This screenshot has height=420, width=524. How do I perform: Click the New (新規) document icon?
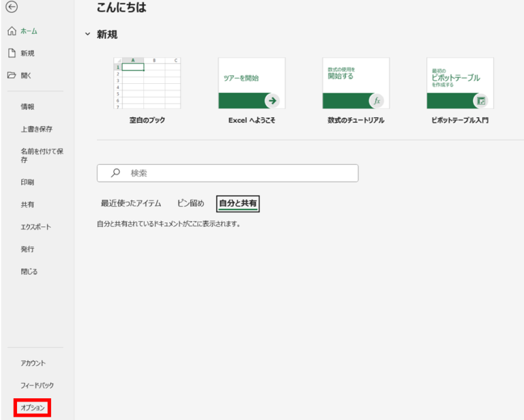12,53
